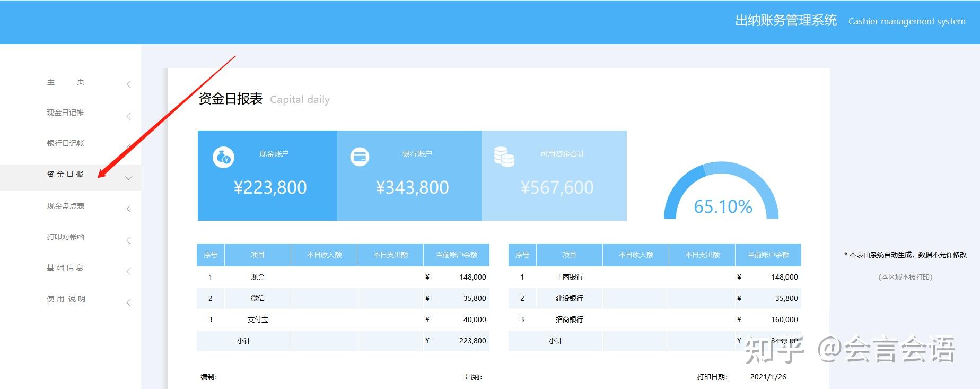This screenshot has height=389, width=980.
Task: Click the 资金日报表 page heading
Action: [x=231, y=99]
